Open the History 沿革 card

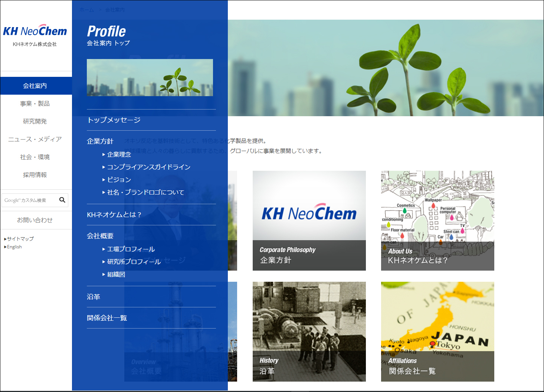(x=309, y=331)
